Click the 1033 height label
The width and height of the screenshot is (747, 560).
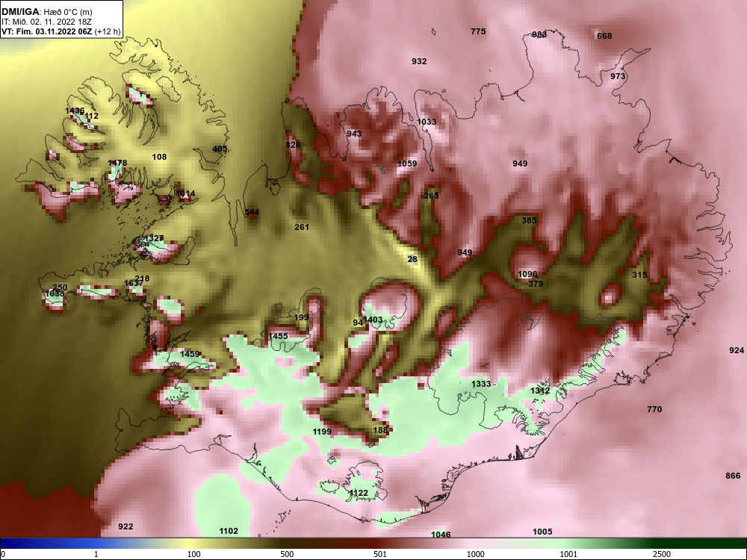click(x=427, y=122)
